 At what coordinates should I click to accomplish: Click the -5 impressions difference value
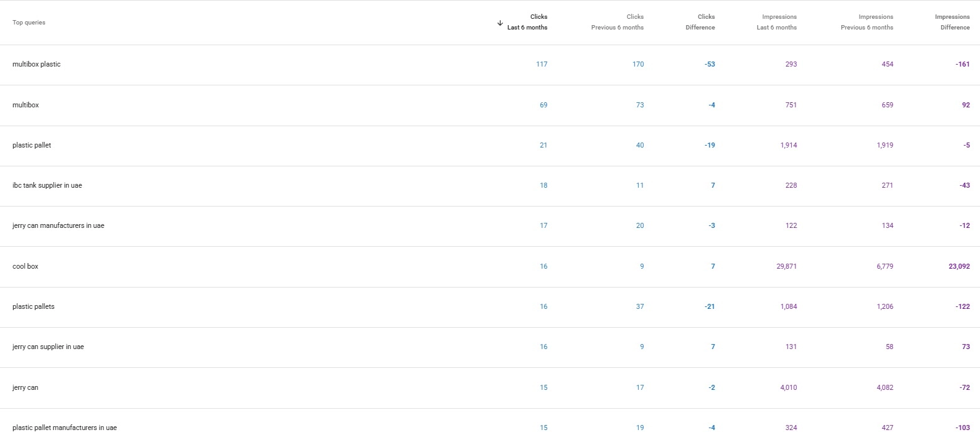tap(966, 145)
